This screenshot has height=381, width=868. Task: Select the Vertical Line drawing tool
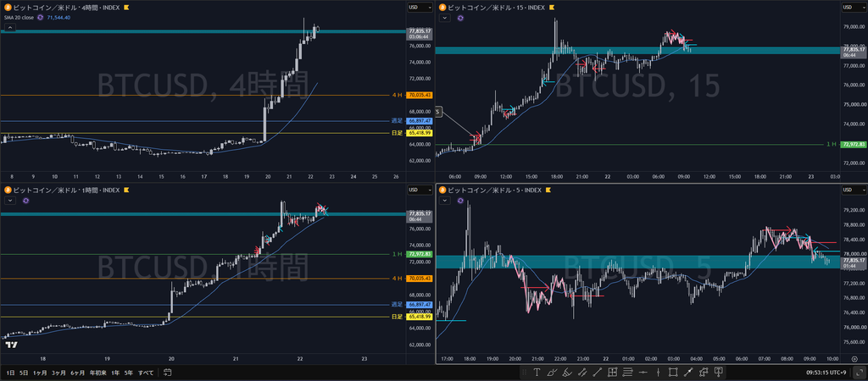(x=658, y=373)
